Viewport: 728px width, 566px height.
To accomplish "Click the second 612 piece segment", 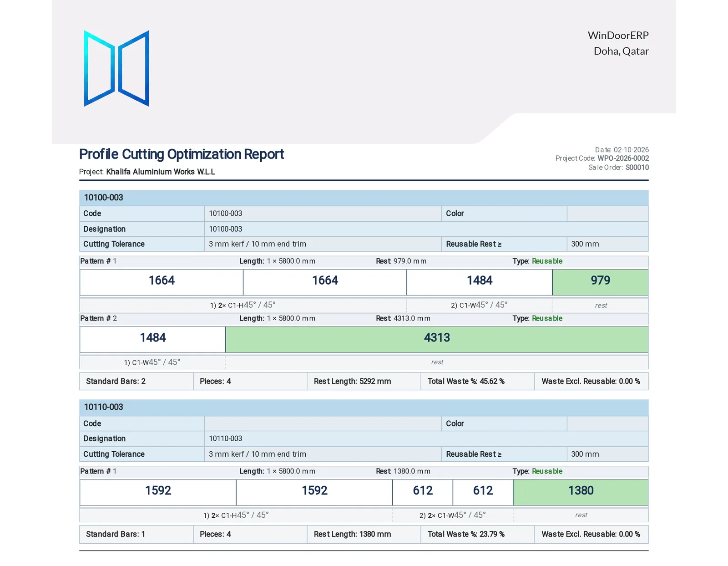I will [x=483, y=492].
